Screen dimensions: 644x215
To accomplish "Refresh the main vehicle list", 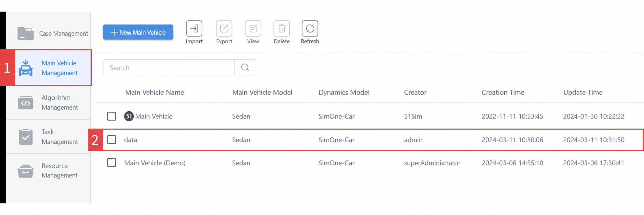I will pos(310,29).
